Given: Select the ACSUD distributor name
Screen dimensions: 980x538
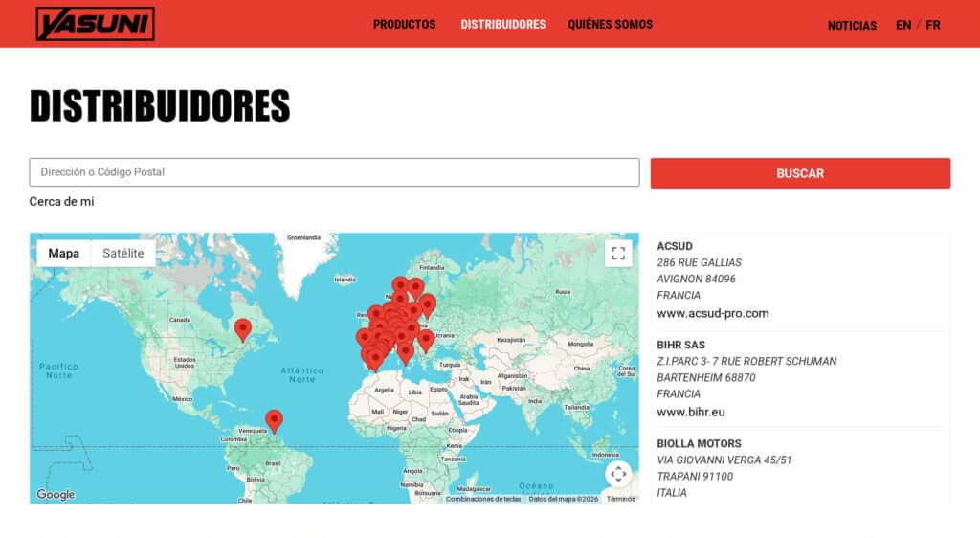Looking at the screenshot, I should click(675, 246).
